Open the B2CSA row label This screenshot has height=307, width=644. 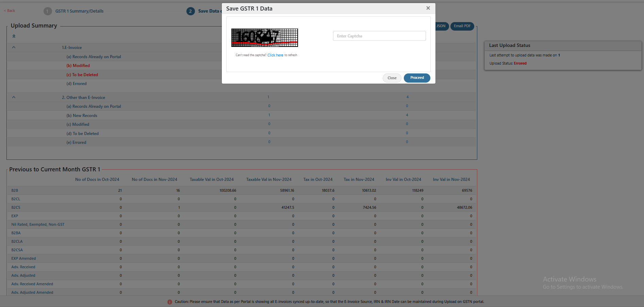tap(17, 250)
